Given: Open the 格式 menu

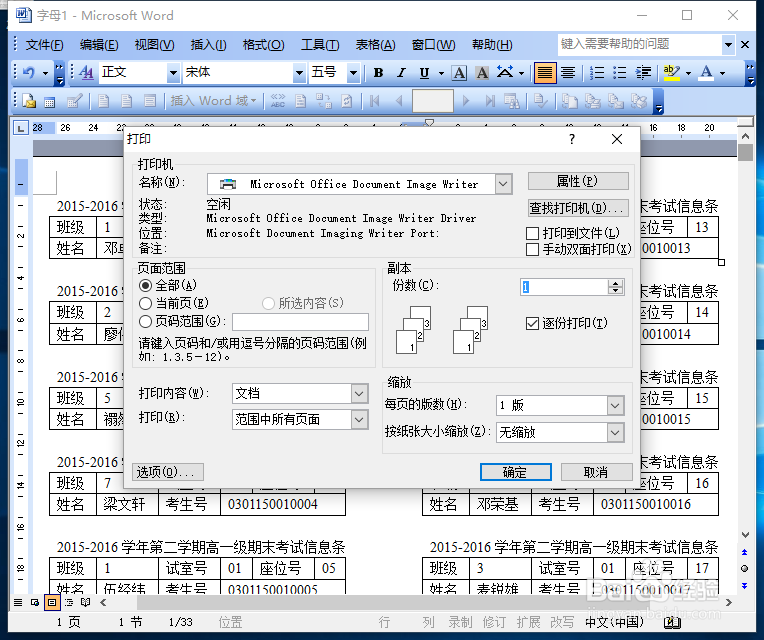Looking at the screenshot, I should point(264,45).
